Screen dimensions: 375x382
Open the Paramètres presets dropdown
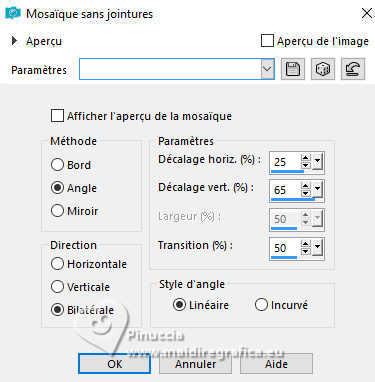tap(267, 69)
